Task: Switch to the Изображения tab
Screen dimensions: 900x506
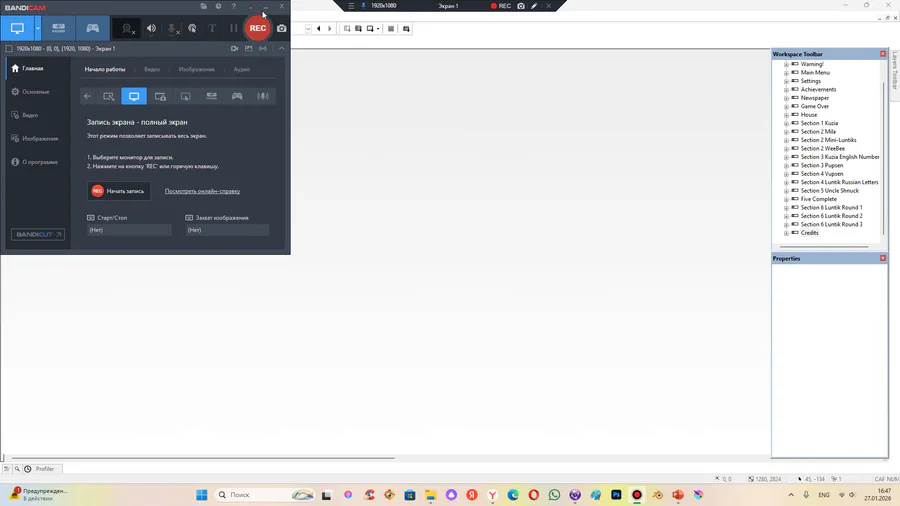Action: coord(197,69)
